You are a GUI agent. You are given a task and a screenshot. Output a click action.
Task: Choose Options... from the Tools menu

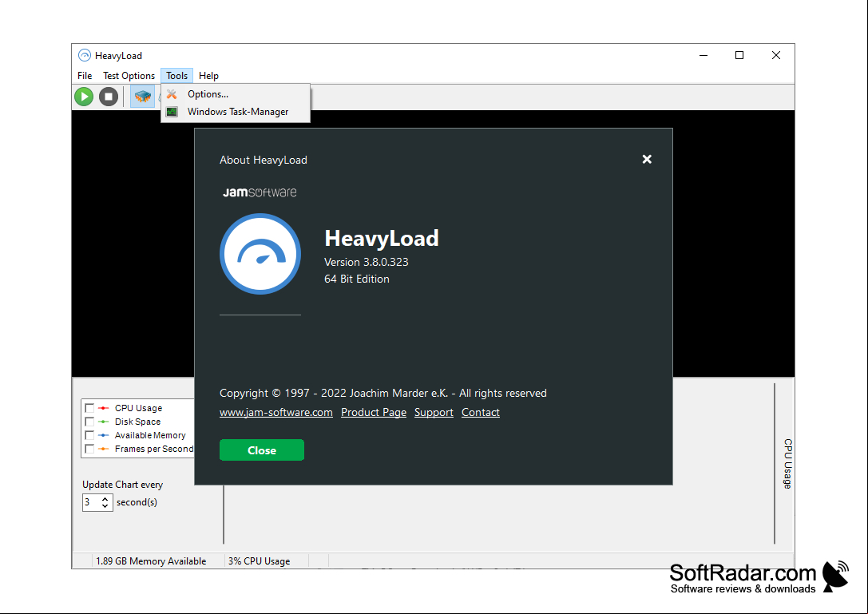click(236, 94)
